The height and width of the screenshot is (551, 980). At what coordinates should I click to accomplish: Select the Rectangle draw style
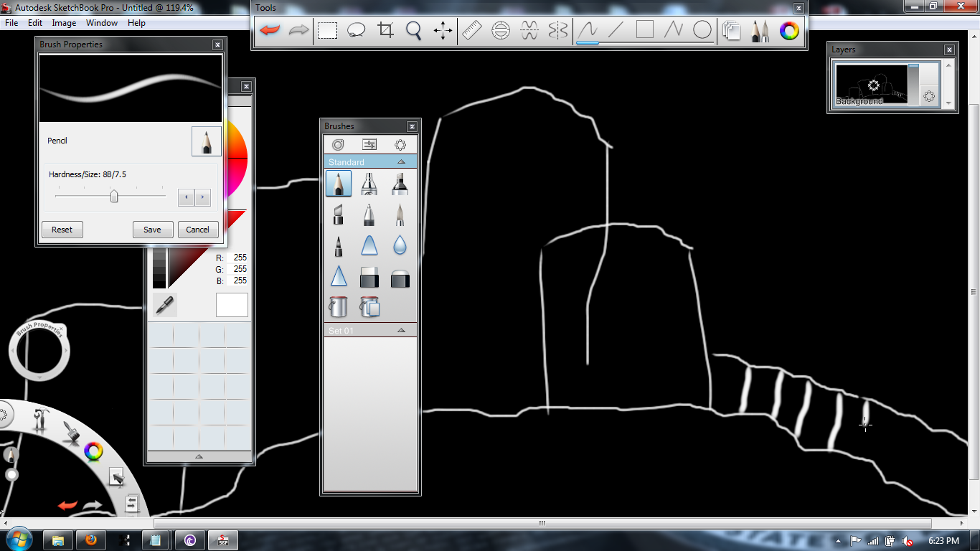645,30
